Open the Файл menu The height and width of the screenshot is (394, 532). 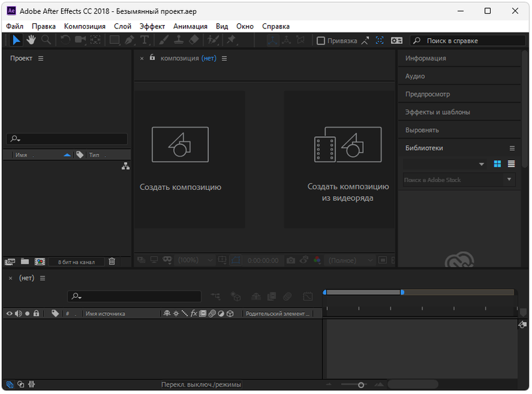[15, 27]
